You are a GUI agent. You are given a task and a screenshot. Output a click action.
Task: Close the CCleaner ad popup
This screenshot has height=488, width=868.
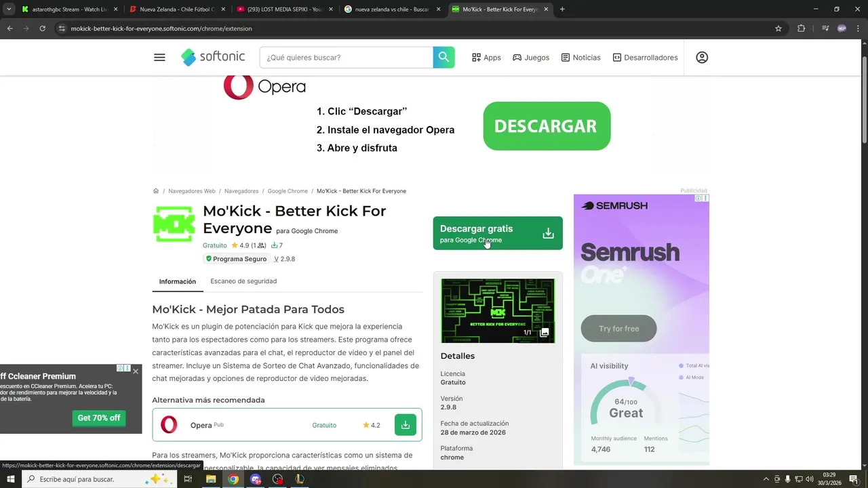pos(136,371)
